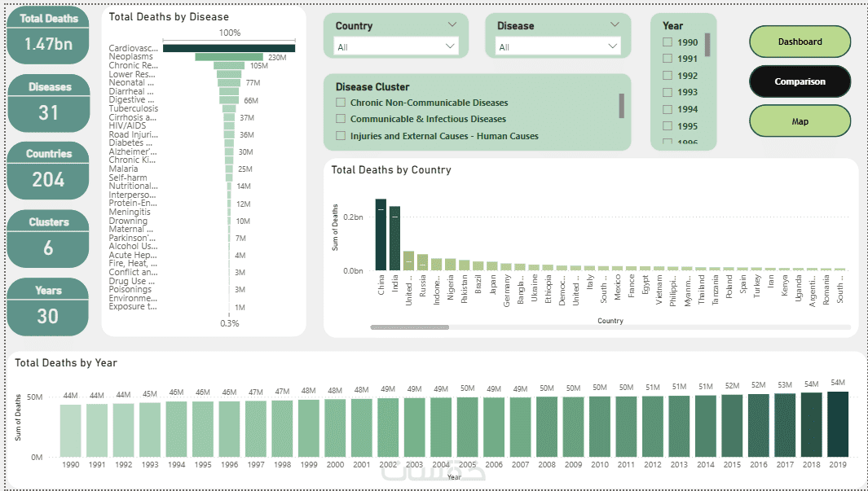The width and height of the screenshot is (868, 491).
Task: Select the Cardiovascular funnel bar
Action: 229,48
